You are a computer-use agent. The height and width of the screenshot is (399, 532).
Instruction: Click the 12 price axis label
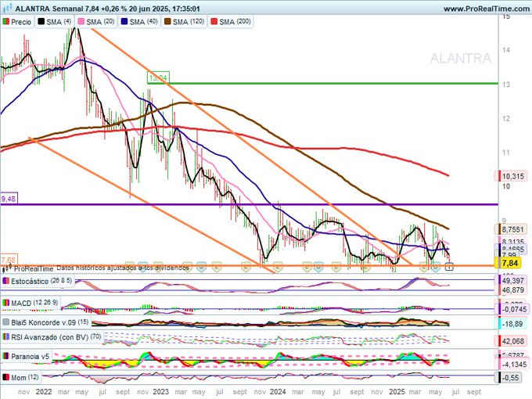[x=506, y=119]
